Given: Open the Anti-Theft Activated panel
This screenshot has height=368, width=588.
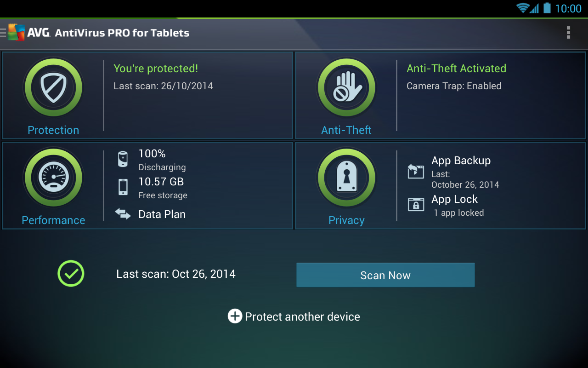Looking at the screenshot, I should point(456,68).
